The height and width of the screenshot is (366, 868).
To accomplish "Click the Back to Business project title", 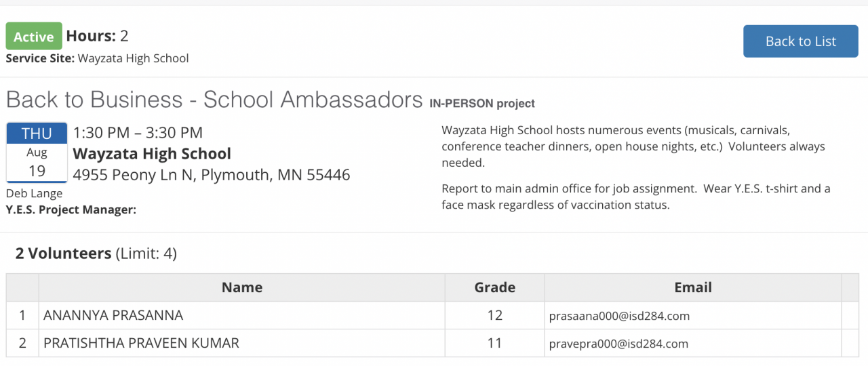I will [214, 100].
